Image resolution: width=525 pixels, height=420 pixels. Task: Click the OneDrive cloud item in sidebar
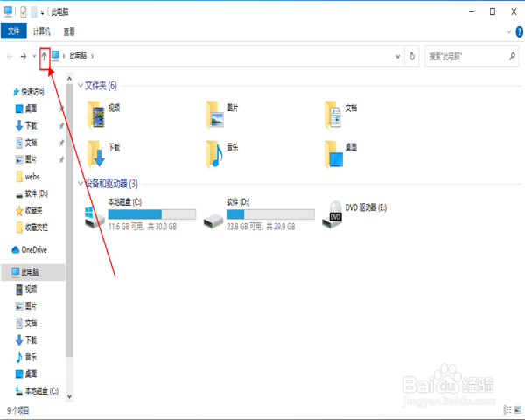click(x=30, y=250)
